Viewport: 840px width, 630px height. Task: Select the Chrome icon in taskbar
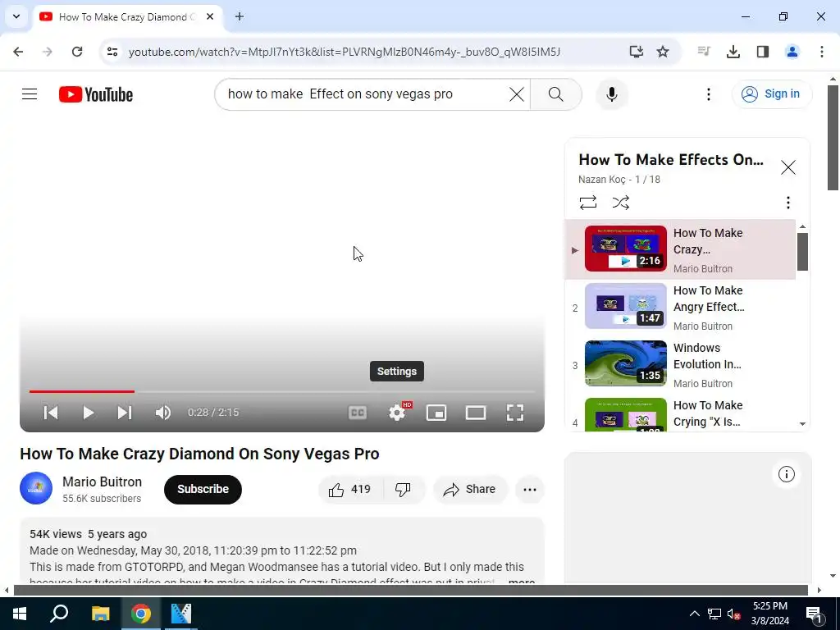tap(141, 614)
